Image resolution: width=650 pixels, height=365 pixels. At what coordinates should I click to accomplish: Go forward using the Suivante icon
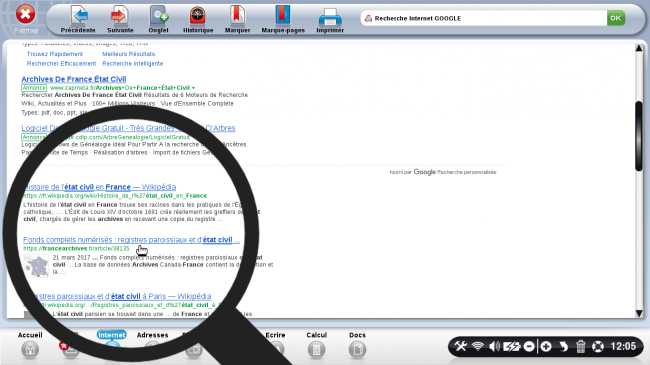pyautogui.click(x=120, y=15)
